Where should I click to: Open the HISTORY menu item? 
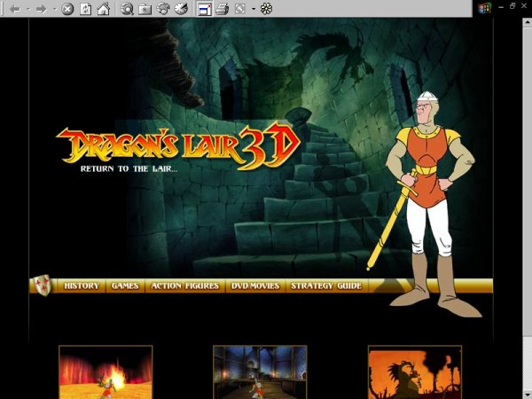point(82,286)
